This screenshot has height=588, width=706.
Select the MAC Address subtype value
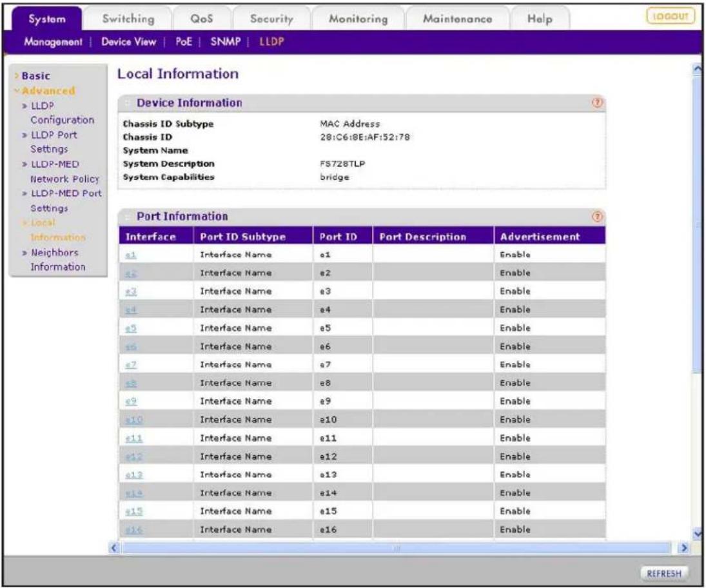(x=350, y=124)
